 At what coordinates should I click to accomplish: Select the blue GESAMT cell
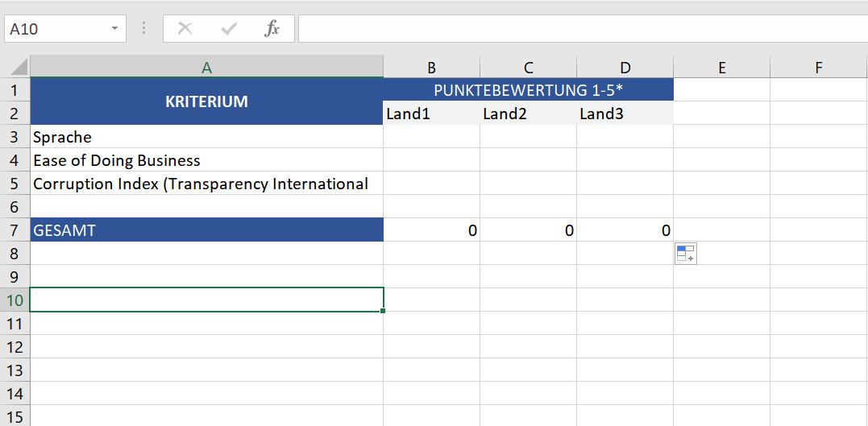pos(206,230)
